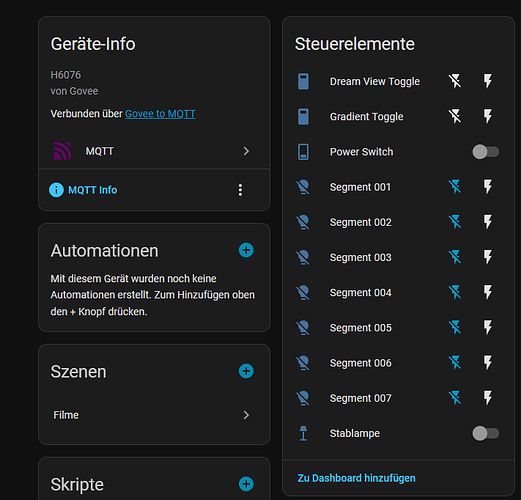Turn on Segment 001 flash icon

point(488,187)
